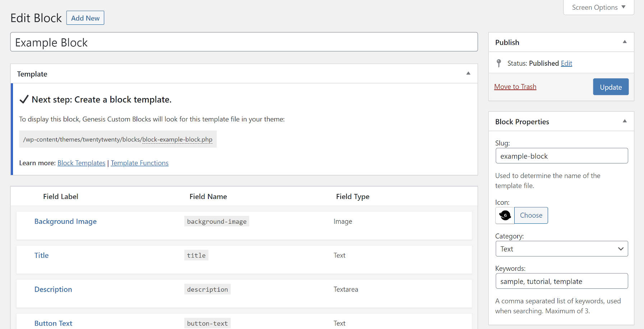The image size is (644, 329).
Task: Open the Choose icon picker
Action: coord(531,215)
